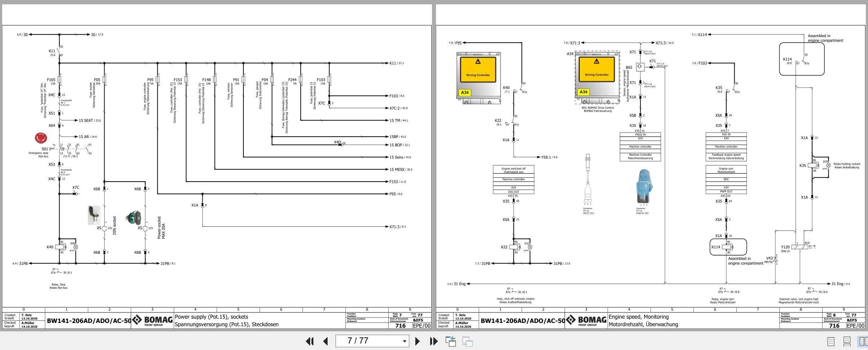This screenshot has width=868, height=350.
Task: Return to the previous view
Action: (451, 341)
